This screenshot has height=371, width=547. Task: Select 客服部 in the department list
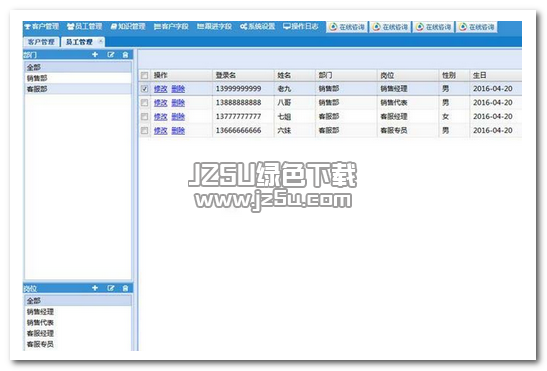pos(78,89)
